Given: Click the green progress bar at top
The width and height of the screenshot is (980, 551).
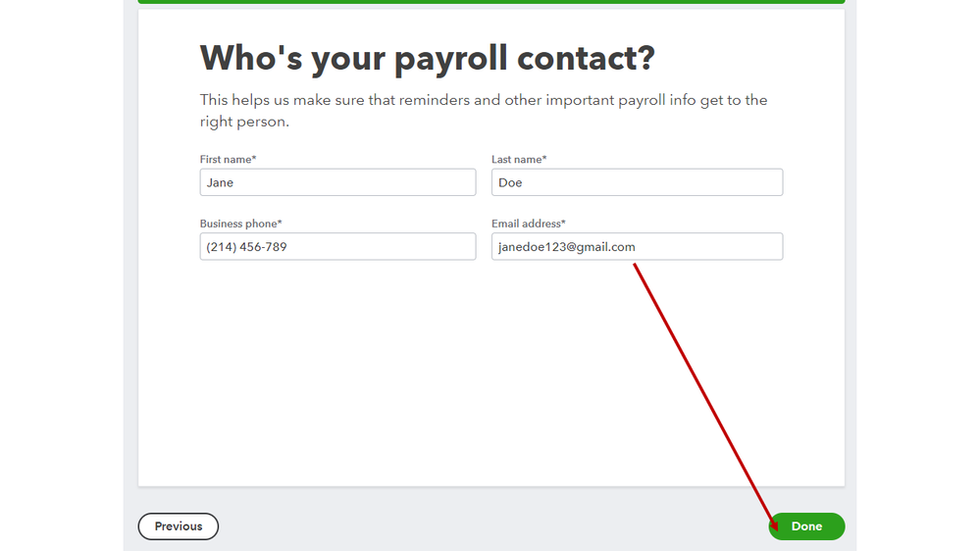Looking at the screenshot, I should 490,2.
